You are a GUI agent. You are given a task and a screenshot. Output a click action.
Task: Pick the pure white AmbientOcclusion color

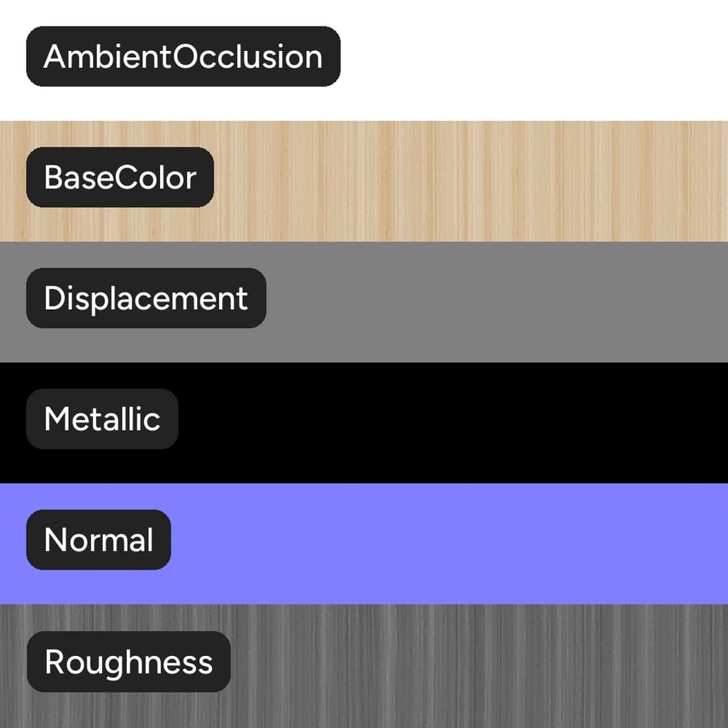click(534, 61)
